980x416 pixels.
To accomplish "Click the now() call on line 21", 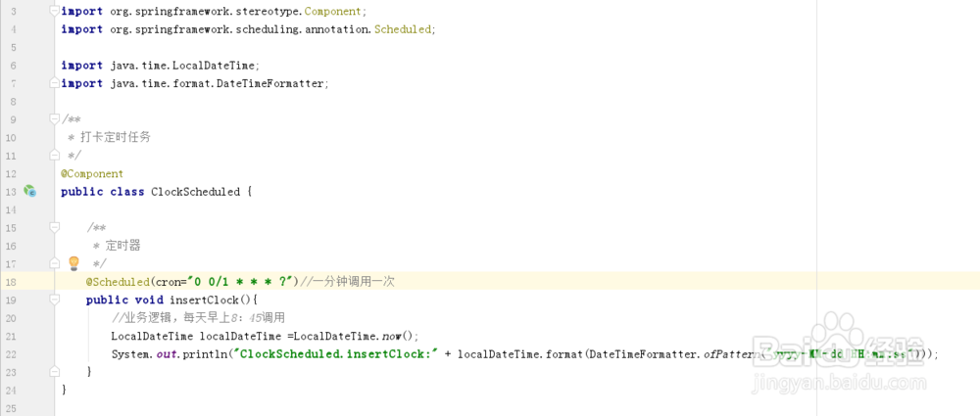I will pyautogui.click(x=397, y=336).
